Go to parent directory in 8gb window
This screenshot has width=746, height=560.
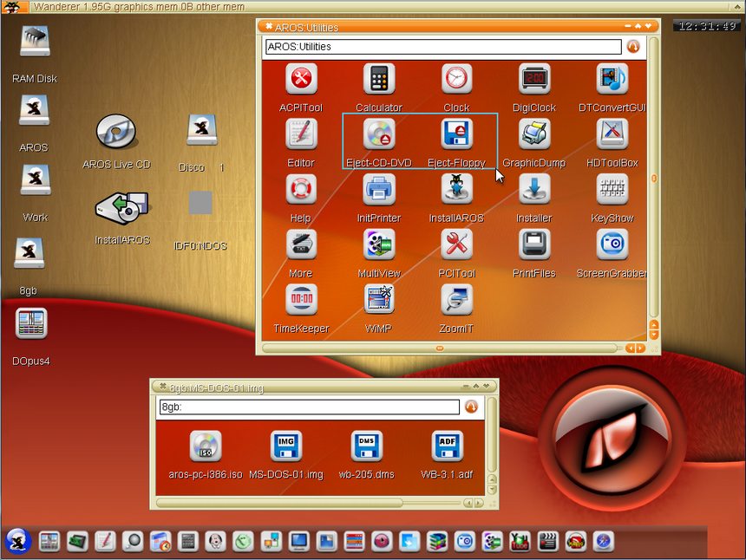click(471, 407)
